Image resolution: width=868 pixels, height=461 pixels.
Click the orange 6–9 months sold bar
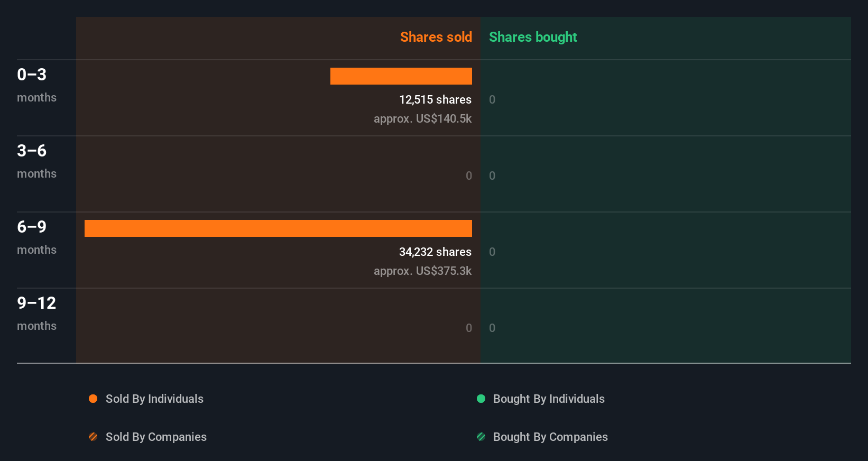pos(278,228)
